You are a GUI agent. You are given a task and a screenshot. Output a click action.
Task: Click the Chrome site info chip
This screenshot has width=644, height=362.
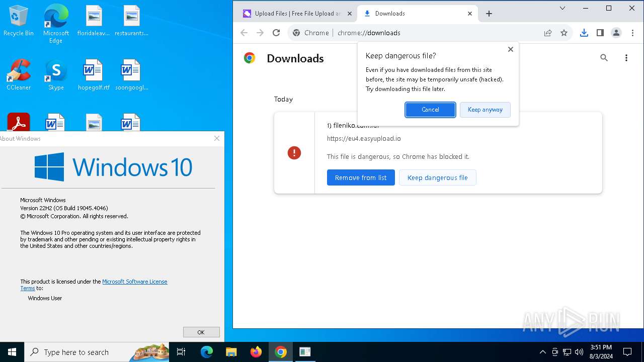tap(310, 33)
